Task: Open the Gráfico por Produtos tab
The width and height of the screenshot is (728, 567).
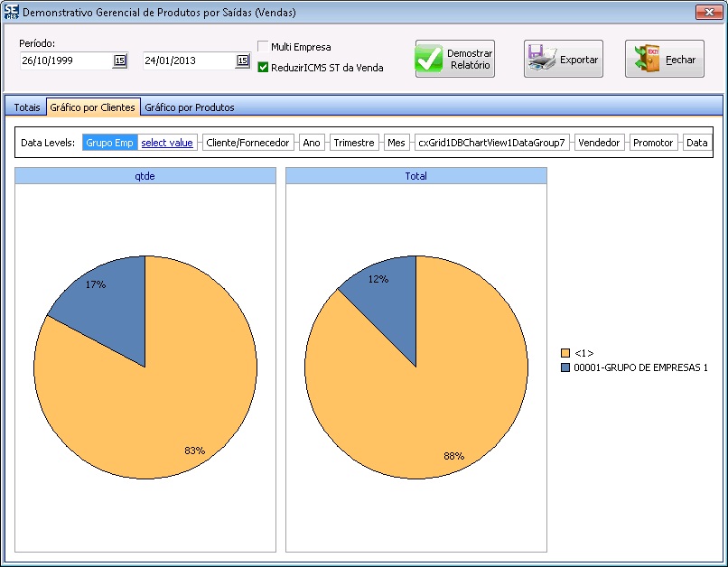Action: tap(190, 107)
